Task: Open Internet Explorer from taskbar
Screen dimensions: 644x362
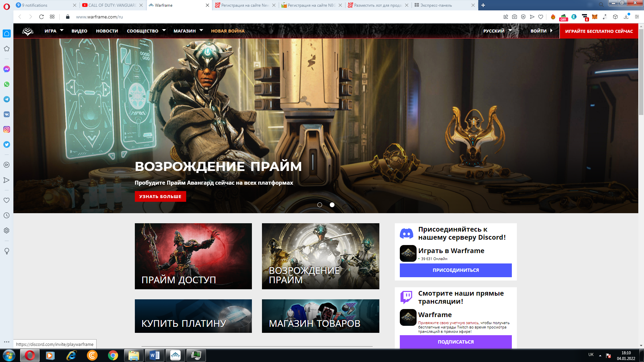Action: pyautogui.click(x=71, y=355)
